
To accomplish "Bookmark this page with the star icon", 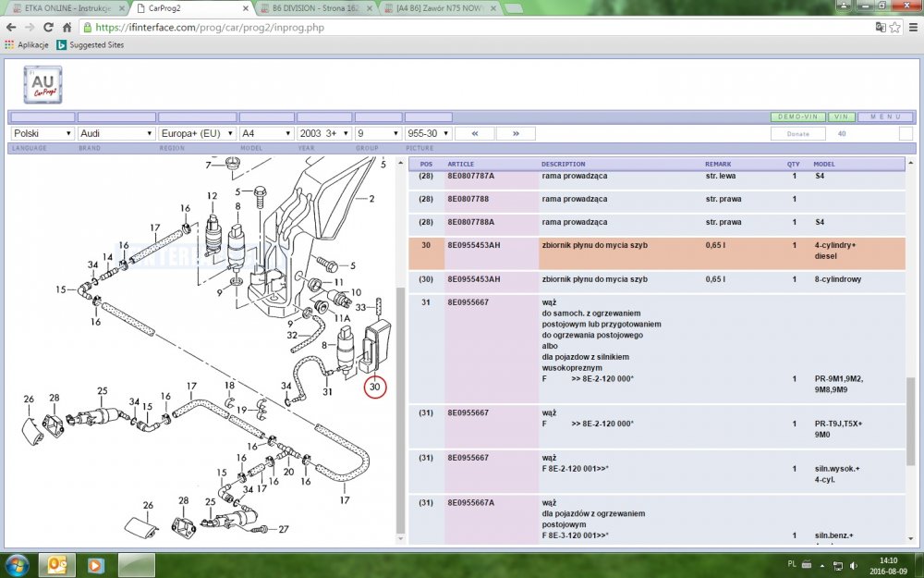I will tap(894, 28).
